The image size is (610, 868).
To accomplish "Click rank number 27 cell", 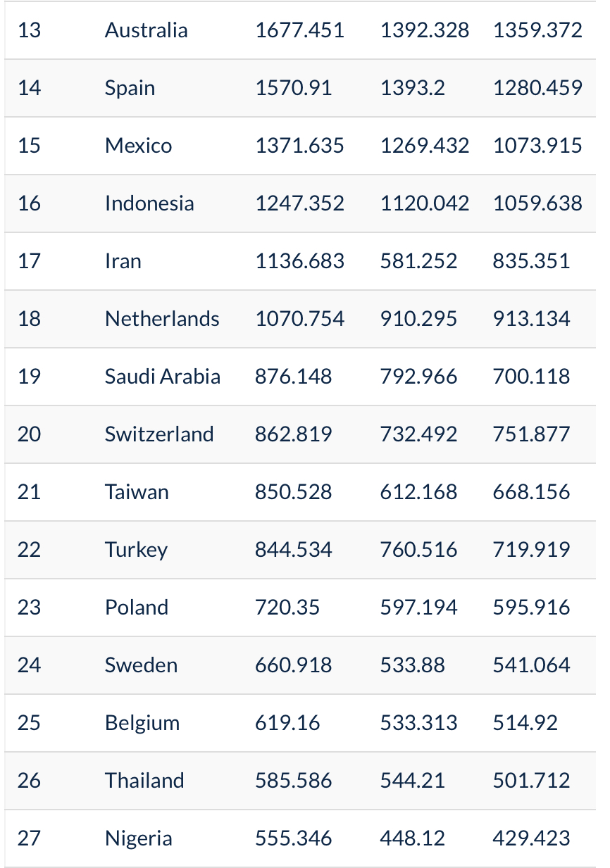I will [x=30, y=838].
